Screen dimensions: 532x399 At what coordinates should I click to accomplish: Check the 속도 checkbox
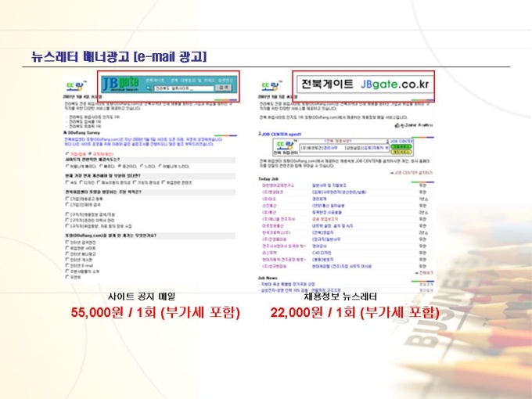click(x=67, y=182)
